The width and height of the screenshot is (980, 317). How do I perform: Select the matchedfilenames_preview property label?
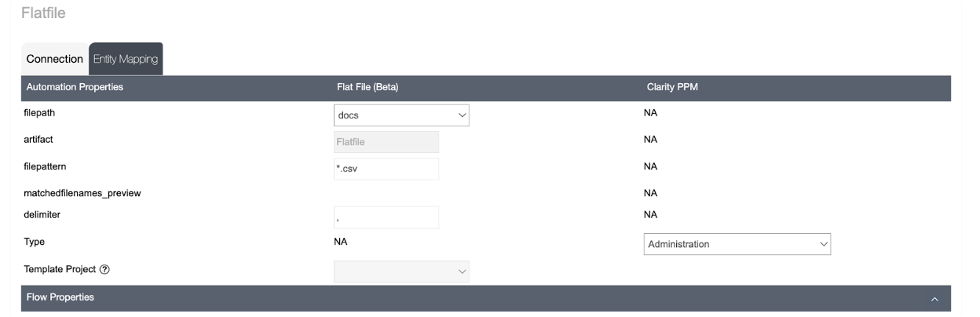[x=82, y=193]
